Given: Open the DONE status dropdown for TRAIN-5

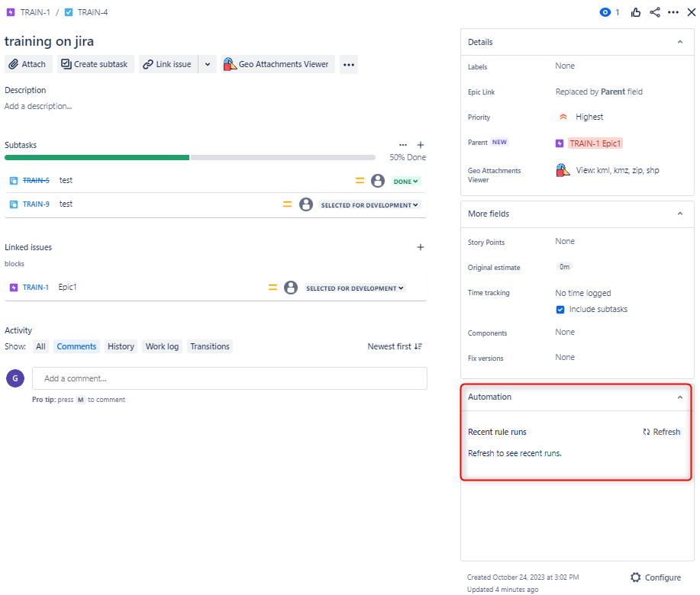Looking at the screenshot, I should coord(406,182).
